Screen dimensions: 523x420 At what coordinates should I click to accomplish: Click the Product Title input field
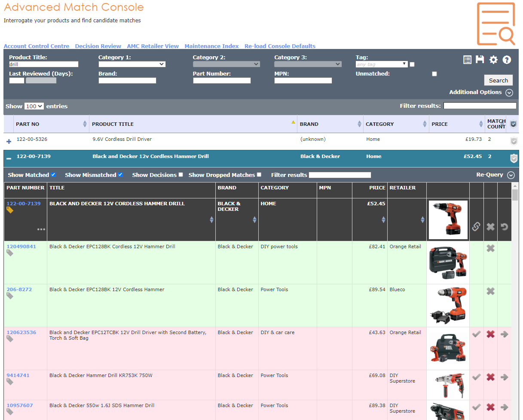click(x=44, y=64)
